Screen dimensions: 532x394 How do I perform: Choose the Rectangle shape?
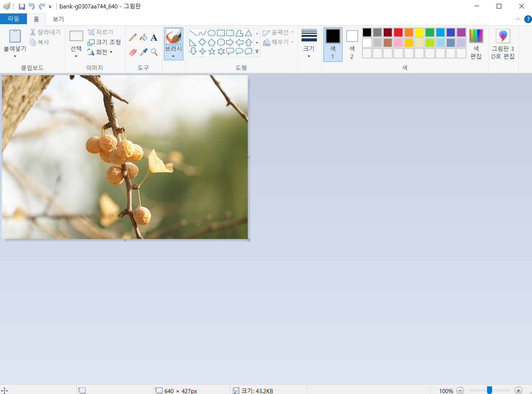click(x=221, y=33)
